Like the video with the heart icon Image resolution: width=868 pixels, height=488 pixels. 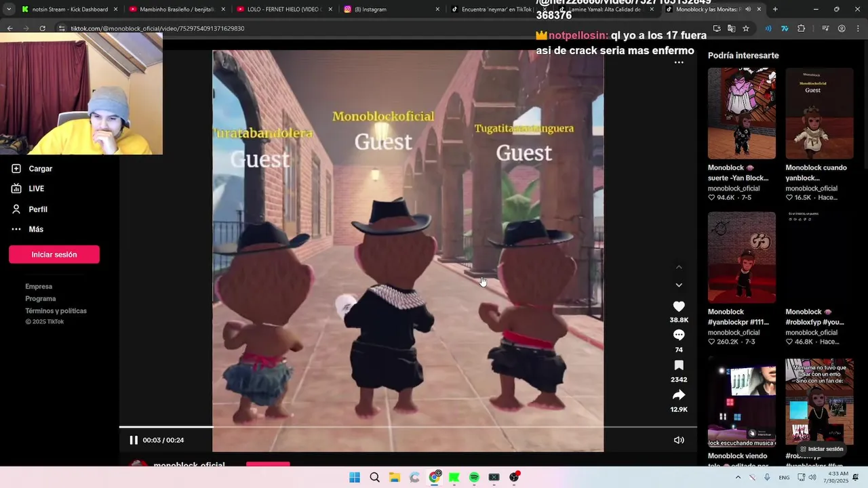tap(679, 306)
